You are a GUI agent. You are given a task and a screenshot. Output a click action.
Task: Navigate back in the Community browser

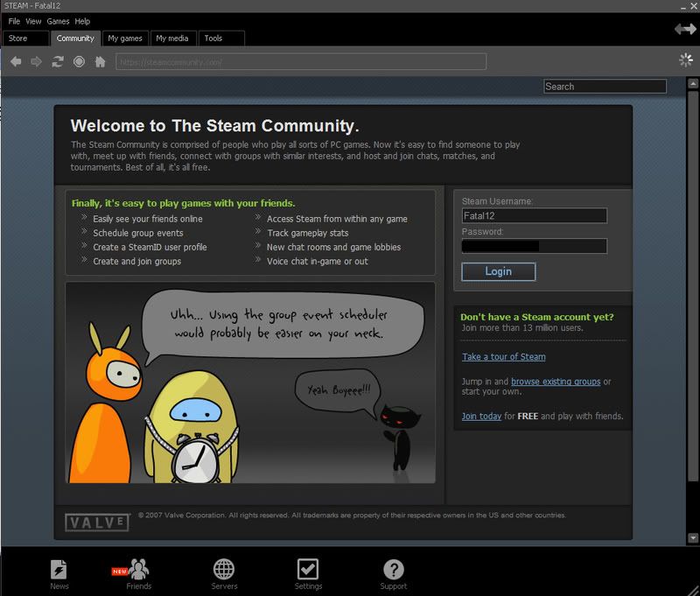pos(15,61)
